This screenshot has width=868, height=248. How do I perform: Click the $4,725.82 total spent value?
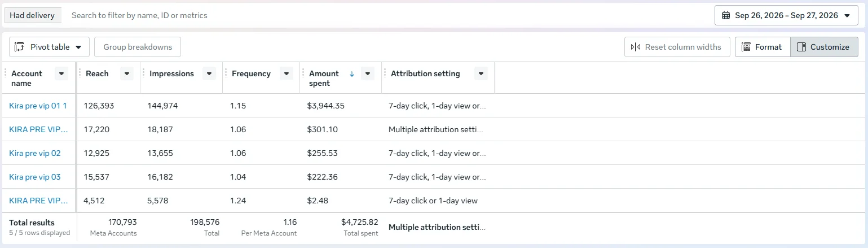point(360,223)
